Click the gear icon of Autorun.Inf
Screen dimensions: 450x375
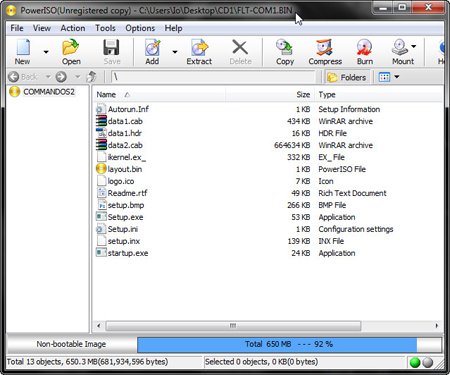pos(100,109)
